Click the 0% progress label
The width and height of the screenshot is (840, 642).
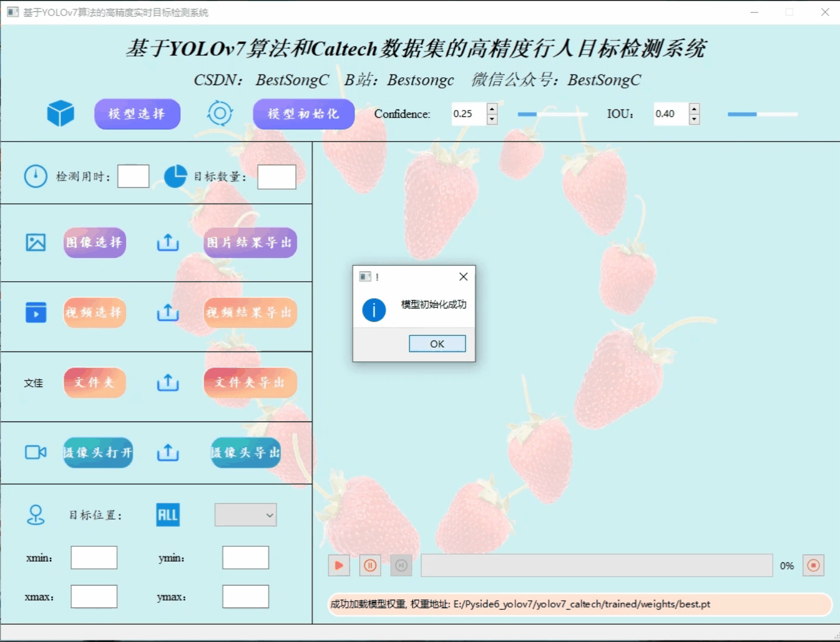click(787, 566)
